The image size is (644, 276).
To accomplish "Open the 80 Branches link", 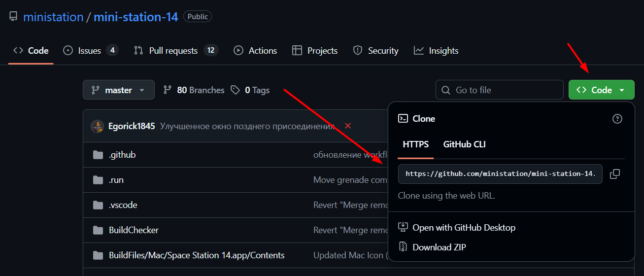I will pos(194,90).
